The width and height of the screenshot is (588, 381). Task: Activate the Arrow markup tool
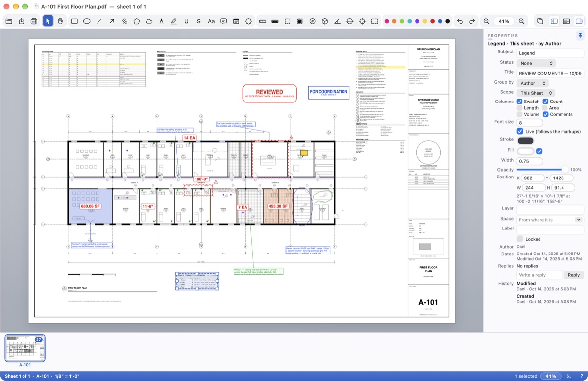[112, 21]
